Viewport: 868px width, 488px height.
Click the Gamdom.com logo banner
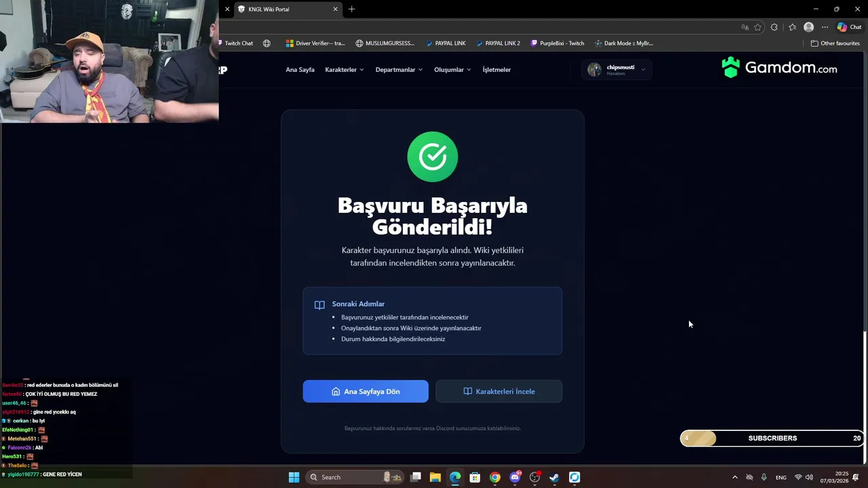(779, 68)
